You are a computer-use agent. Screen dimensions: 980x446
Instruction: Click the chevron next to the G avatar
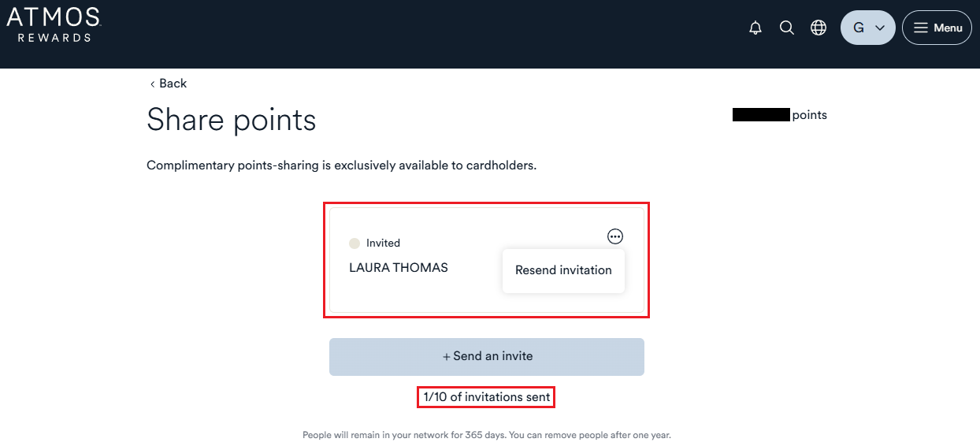click(x=880, y=28)
